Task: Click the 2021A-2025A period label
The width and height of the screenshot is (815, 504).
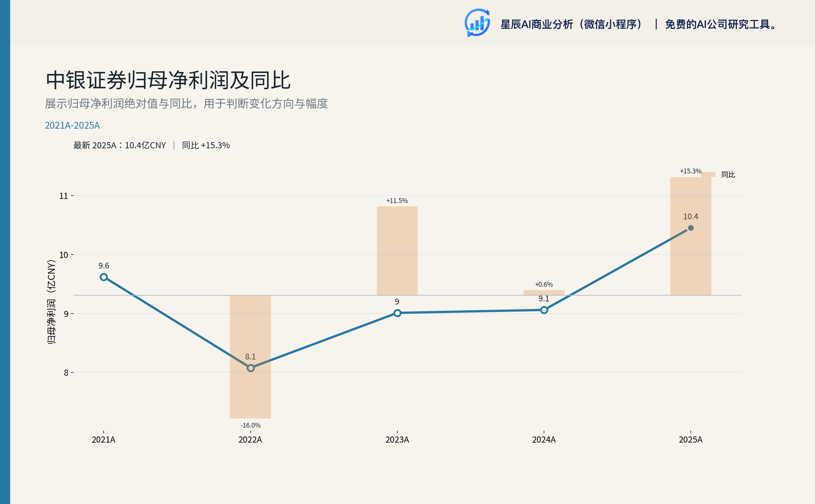Action: coord(72,126)
